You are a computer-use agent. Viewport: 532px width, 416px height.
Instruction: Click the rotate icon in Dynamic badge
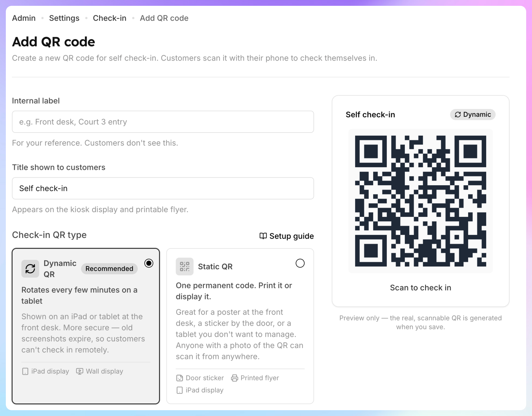[458, 115]
